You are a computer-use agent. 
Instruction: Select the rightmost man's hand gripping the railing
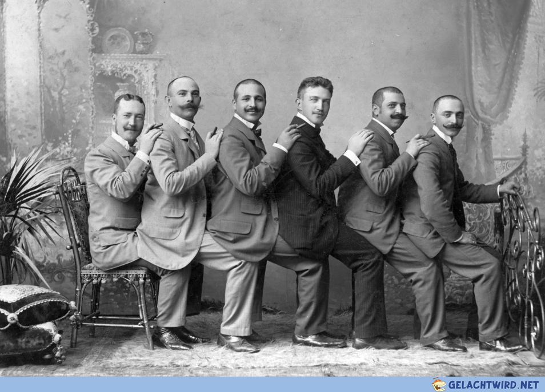coord(510,187)
